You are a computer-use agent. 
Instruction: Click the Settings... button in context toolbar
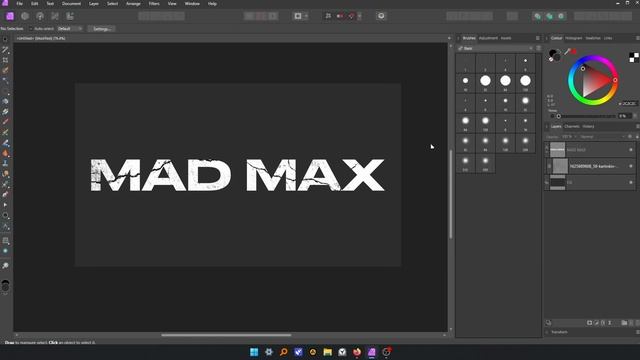(x=102, y=29)
